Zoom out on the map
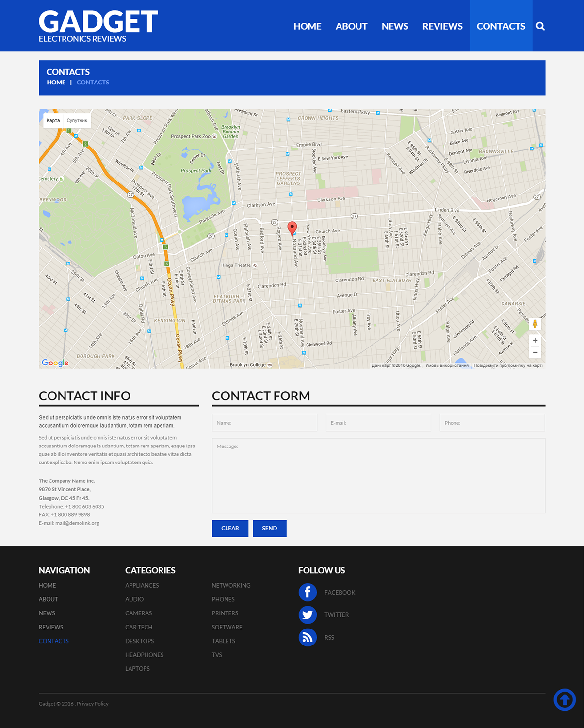 (535, 353)
